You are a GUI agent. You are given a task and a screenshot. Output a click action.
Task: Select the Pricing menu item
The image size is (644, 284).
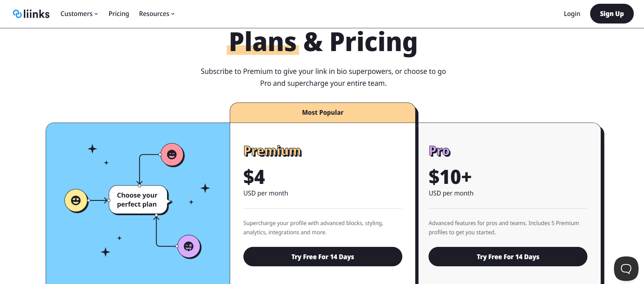(x=119, y=14)
